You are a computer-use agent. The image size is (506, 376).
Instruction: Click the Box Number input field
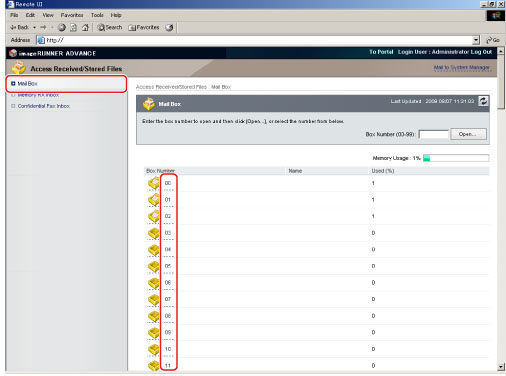(x=433, y=134)
